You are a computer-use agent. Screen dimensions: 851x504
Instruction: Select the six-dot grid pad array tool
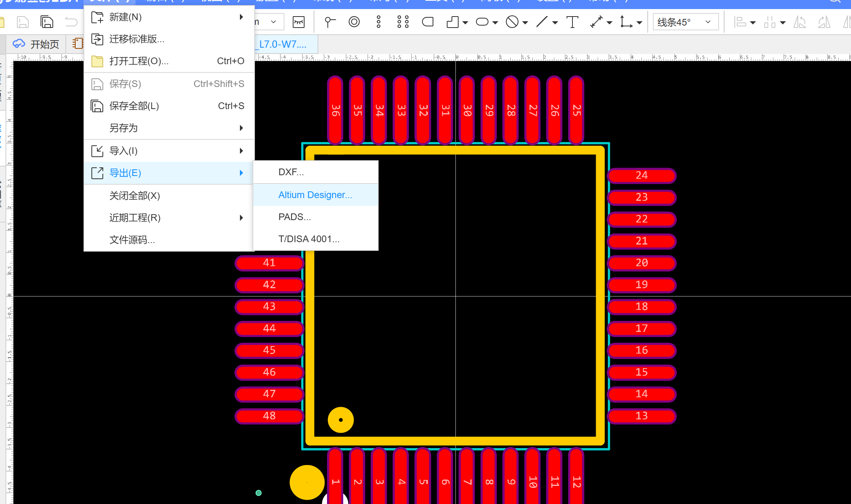(x=403, y=22)
